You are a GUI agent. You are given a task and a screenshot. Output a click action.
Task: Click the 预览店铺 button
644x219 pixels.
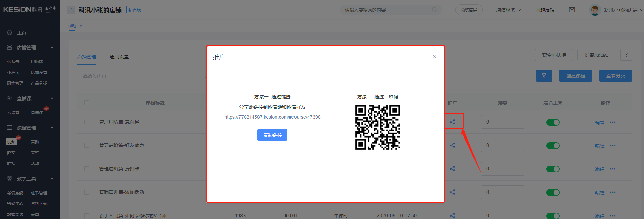click(x=469, y=10)
